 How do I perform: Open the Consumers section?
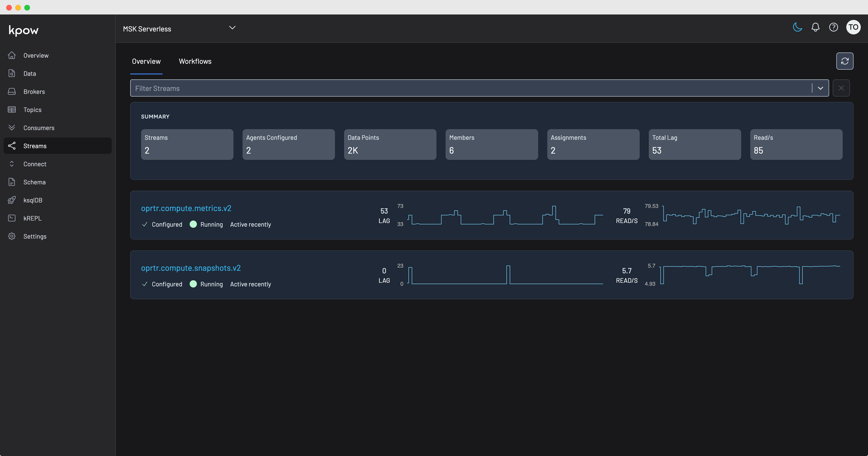pos(12,128)
